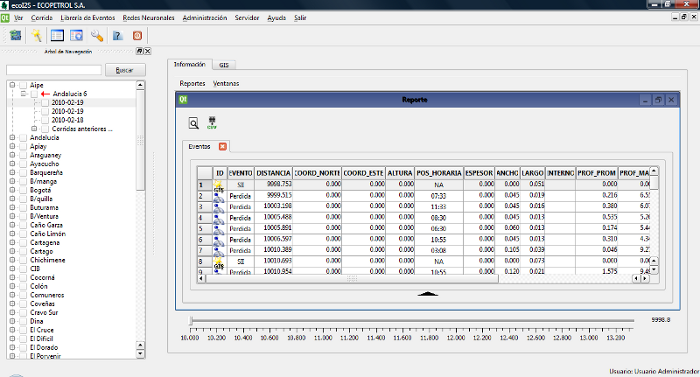Select row header 4 in events table
700x377 pixels.
click(205, 218)
